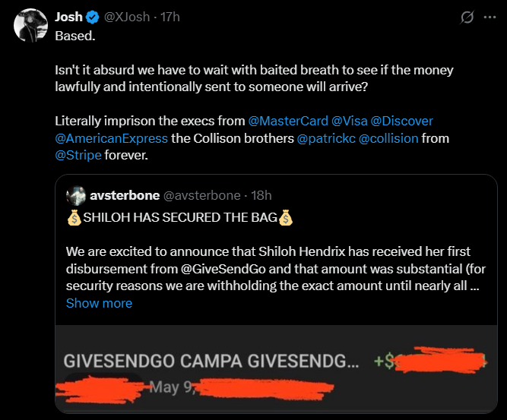The image size is (507, 420).
Task: Click the @Visa mention
Action: [350, 121]
